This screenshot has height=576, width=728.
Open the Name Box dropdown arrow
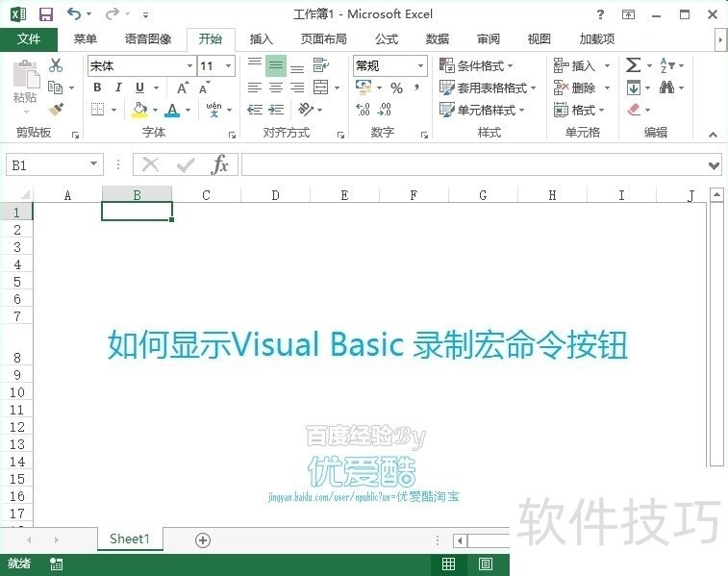coord(94,164)
